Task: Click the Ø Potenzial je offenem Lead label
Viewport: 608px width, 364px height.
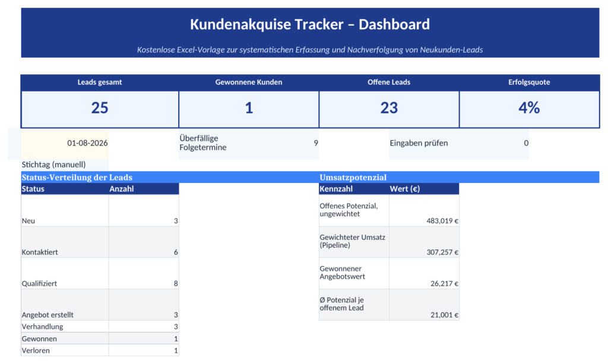Action: [x=341, y=304]
